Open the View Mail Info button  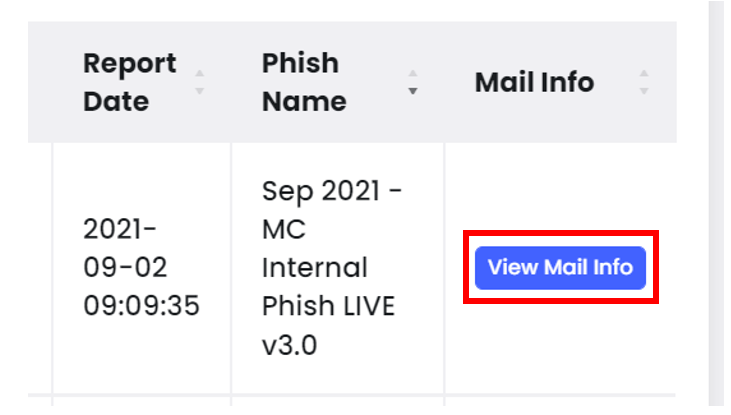pyautogui.click(x=560, y=268)
